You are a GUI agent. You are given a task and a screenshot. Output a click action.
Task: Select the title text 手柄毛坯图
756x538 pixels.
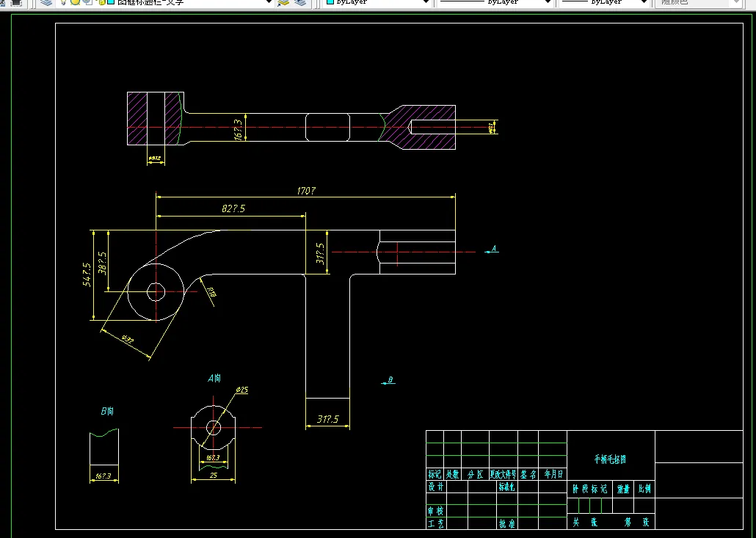click(610, 459)
